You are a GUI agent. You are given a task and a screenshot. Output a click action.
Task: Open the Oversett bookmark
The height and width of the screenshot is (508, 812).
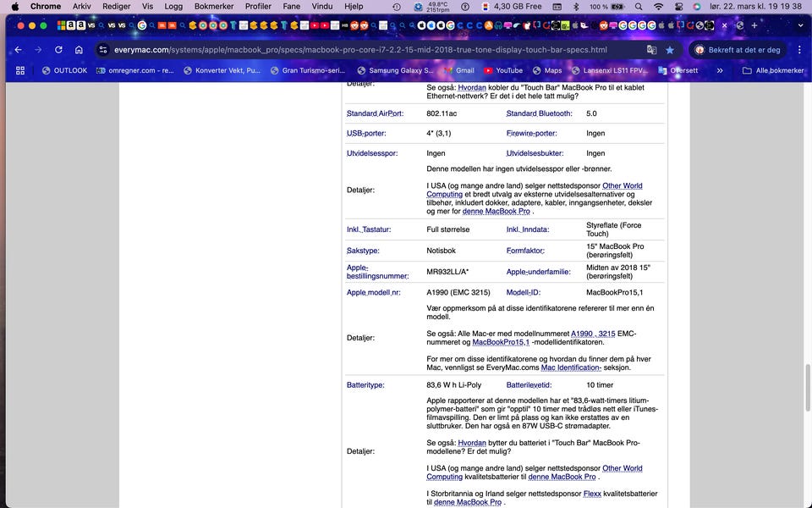pyautogui.click(x=678, y=70)
